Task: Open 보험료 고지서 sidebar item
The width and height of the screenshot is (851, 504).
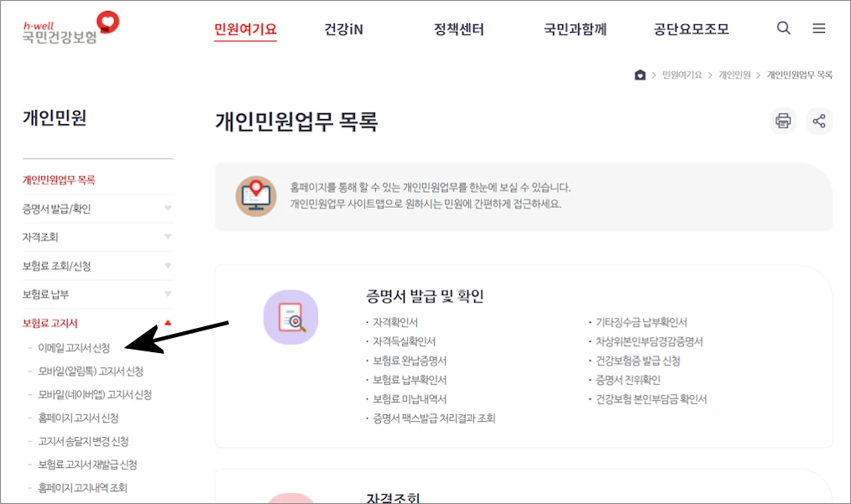Action: point(50,324)
